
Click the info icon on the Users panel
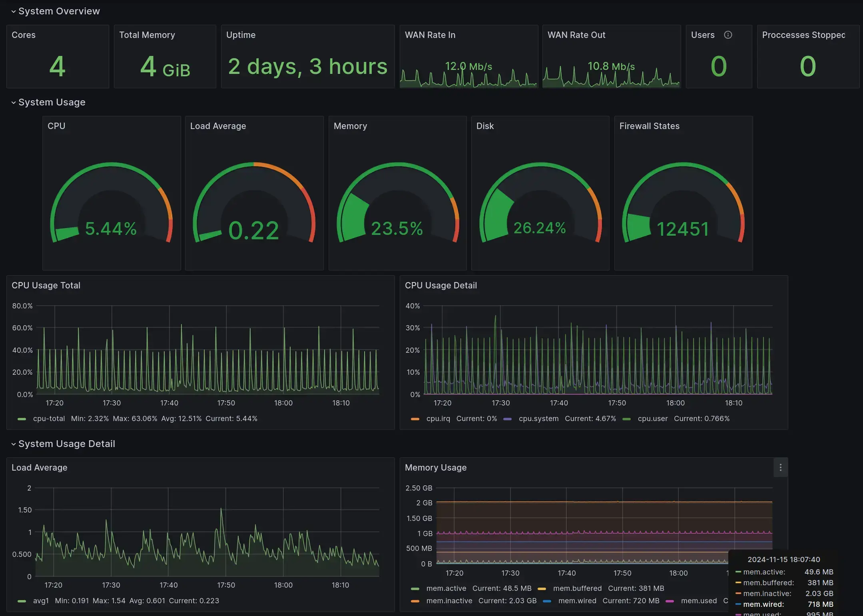tap(728, 35)
